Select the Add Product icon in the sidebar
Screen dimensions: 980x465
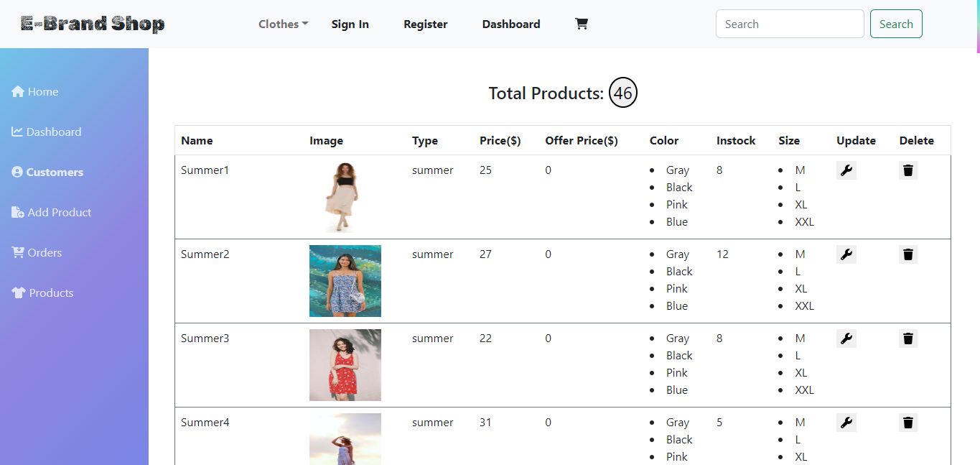click(17, 212)
